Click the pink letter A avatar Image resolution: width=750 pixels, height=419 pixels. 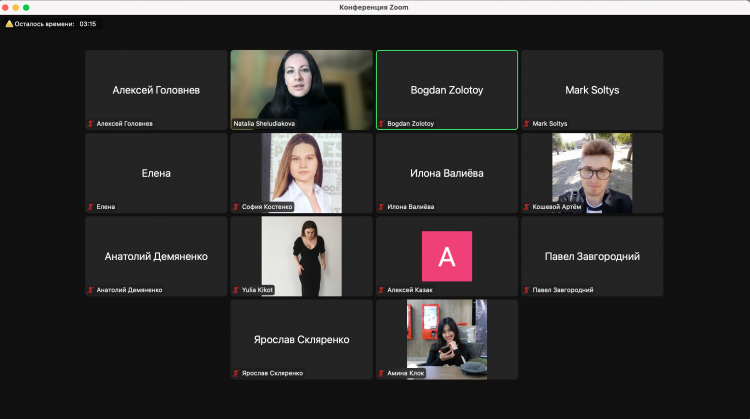point(446,256)
